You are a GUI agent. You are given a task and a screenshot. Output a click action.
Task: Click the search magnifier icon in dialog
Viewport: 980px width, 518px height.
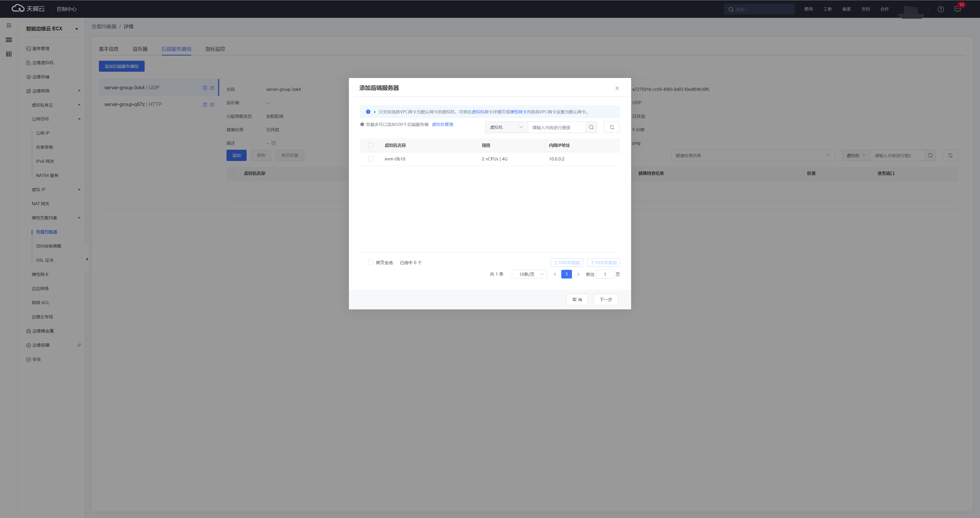pyautogui.click(x=591, y=127)
